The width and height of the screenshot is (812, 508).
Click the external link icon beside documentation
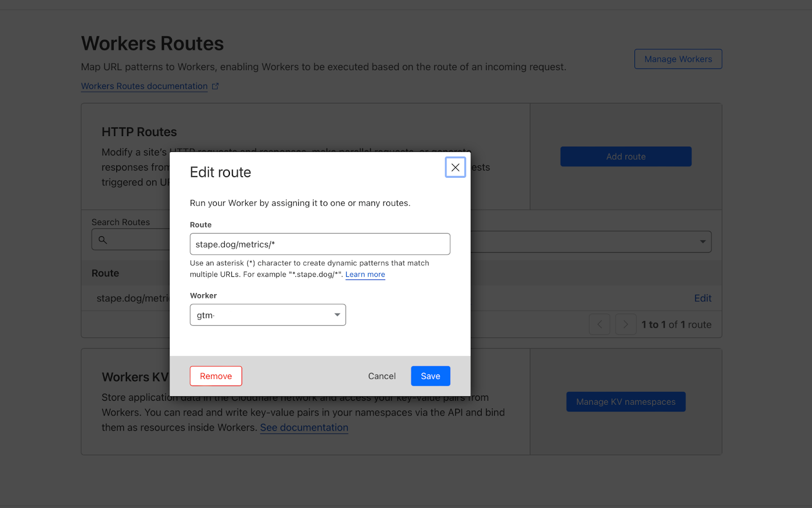click(215, 86)
